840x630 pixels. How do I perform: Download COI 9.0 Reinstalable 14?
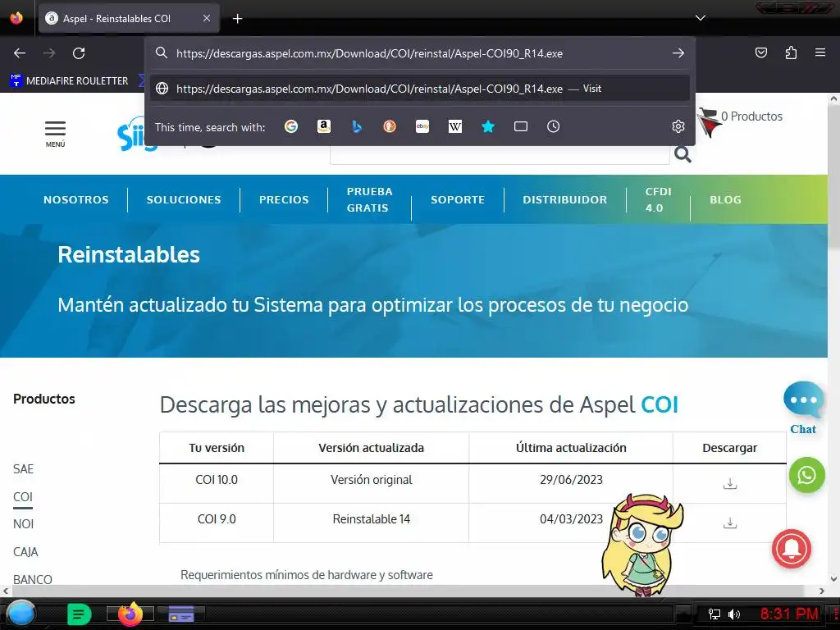click(x=729, y=523)
